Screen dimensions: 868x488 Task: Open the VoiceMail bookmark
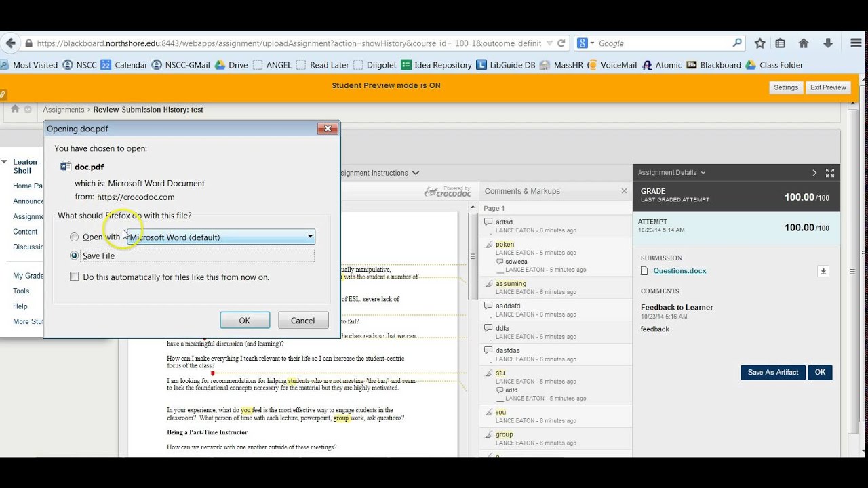tap(612, 65)
